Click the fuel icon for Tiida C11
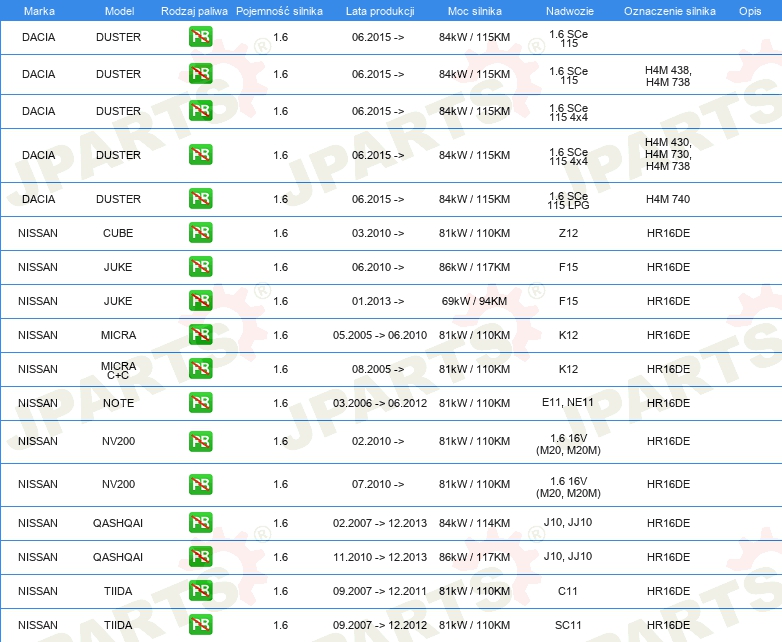 200,591
